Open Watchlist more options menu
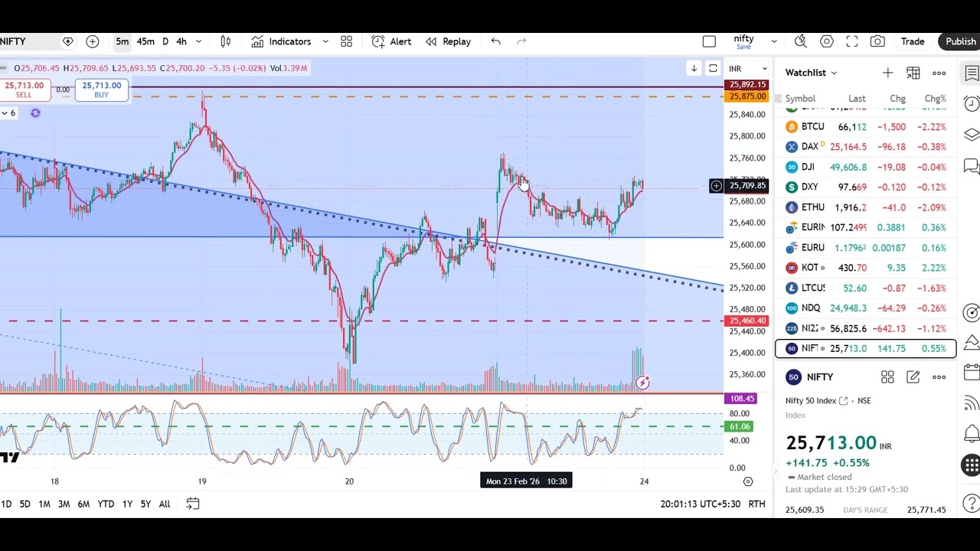 [939, 73]
